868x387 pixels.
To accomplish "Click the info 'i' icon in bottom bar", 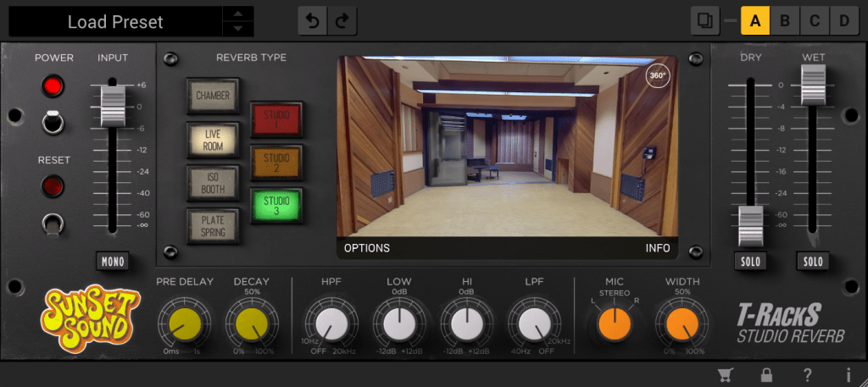I will point(848,375).
